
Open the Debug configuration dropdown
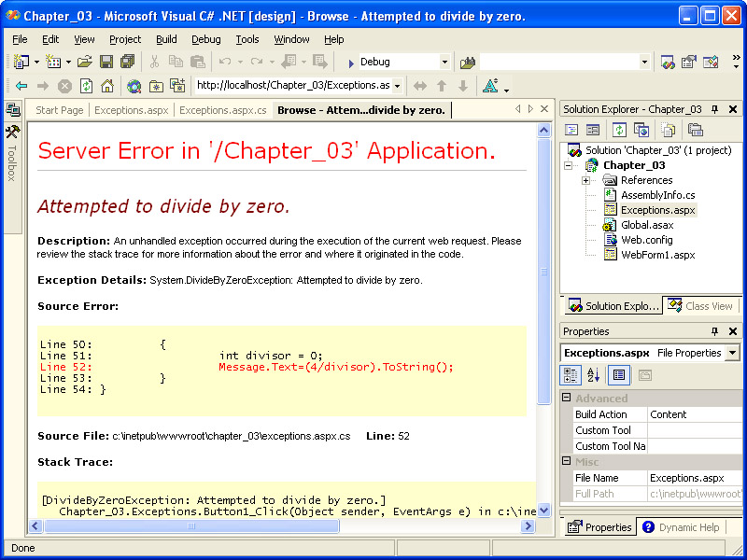coord(444,62)
